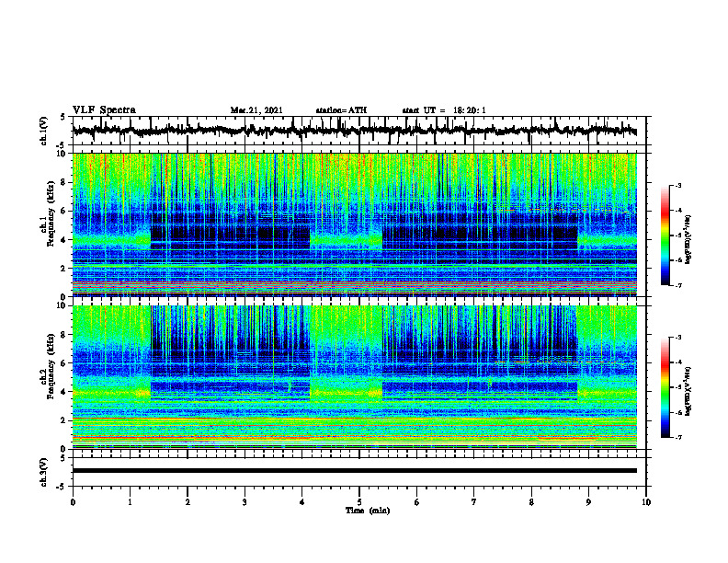The height and width of the screenshot is (563, 728).
Task: Click time axis tick label '0'
Action: coord(73,502)
